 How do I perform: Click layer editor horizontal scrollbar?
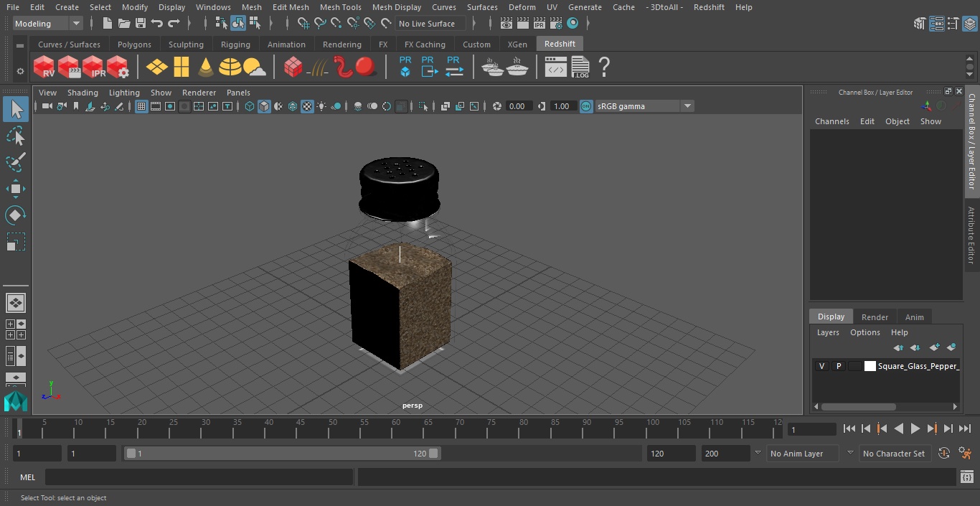[858, 406]
